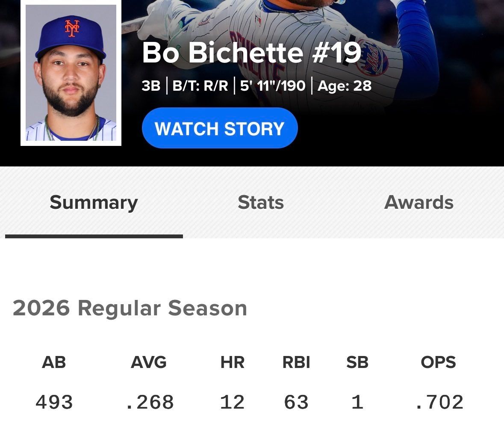Viewport: 504px width, 436px height.
Task: Open the Awards tab
Action: click(419, 202)
